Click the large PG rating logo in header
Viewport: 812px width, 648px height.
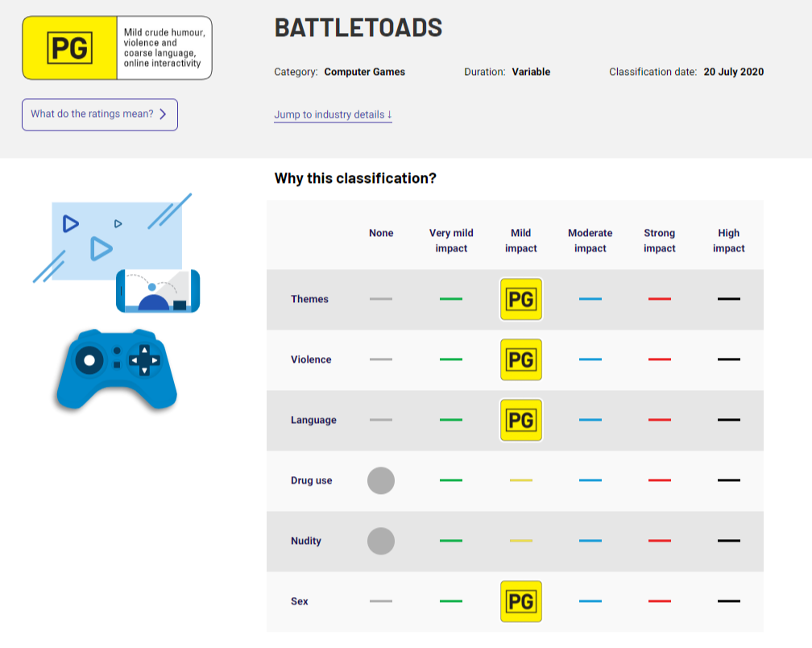(70, 48)
